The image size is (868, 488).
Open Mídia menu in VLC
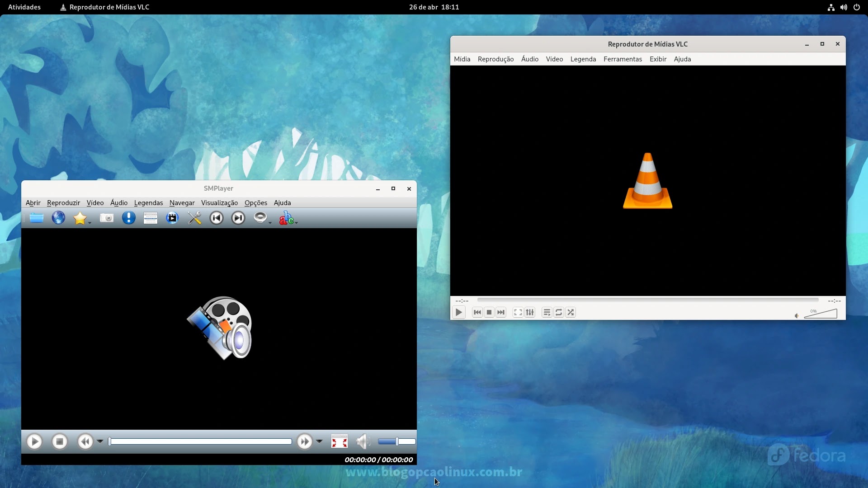(462, 59)
